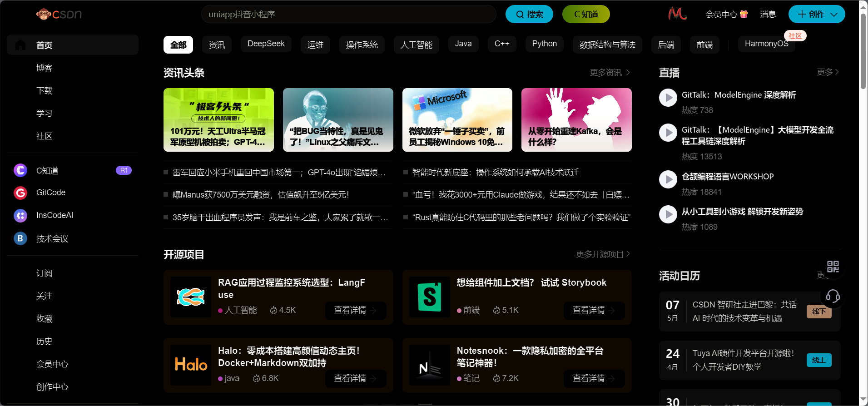Screen dimensions: 868x406
Task: Click the Storybook project logo
Action: [x=430, y=297]
